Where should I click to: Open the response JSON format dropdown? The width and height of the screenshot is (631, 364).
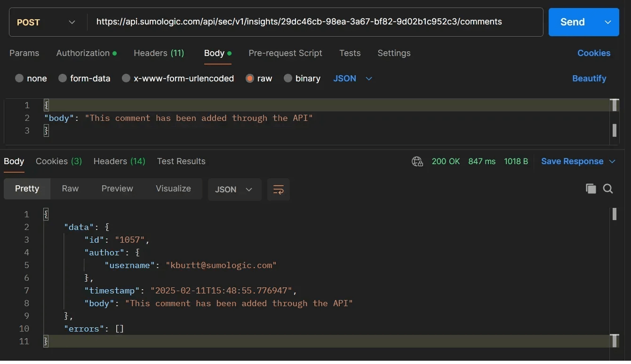pyautogui.click(x=234, y=190)
